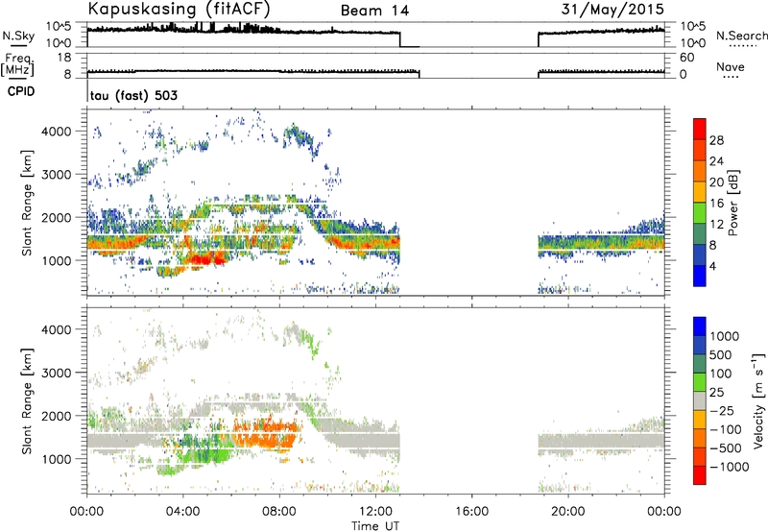The height and width of the screenshot is (532, 768).
Task: Pick the light green 25–100 Velocity colorbar segment
Action: click(x=700, y=382)
